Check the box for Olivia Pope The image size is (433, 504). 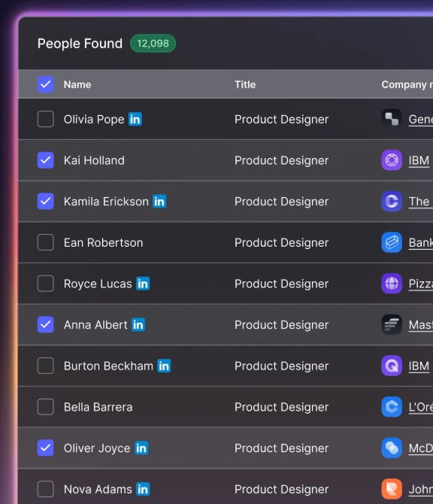[46, 120]
